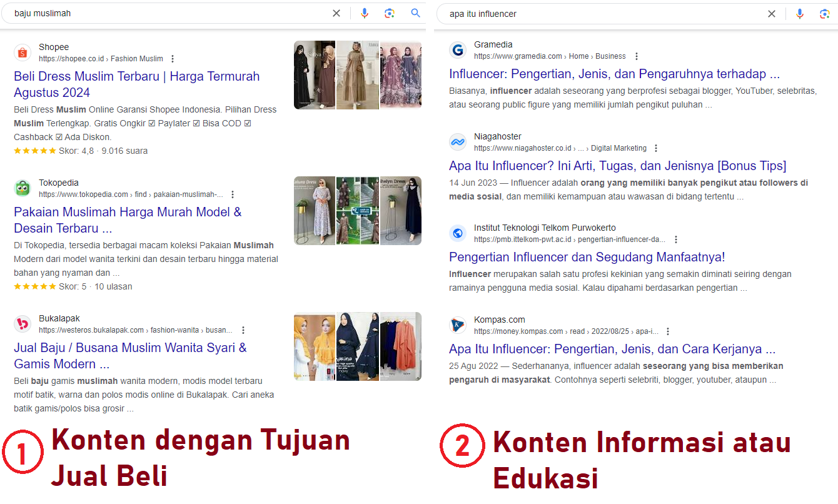Click the Shopee favicon
This screenshot has height=504, width=838.
coord(23,53)
